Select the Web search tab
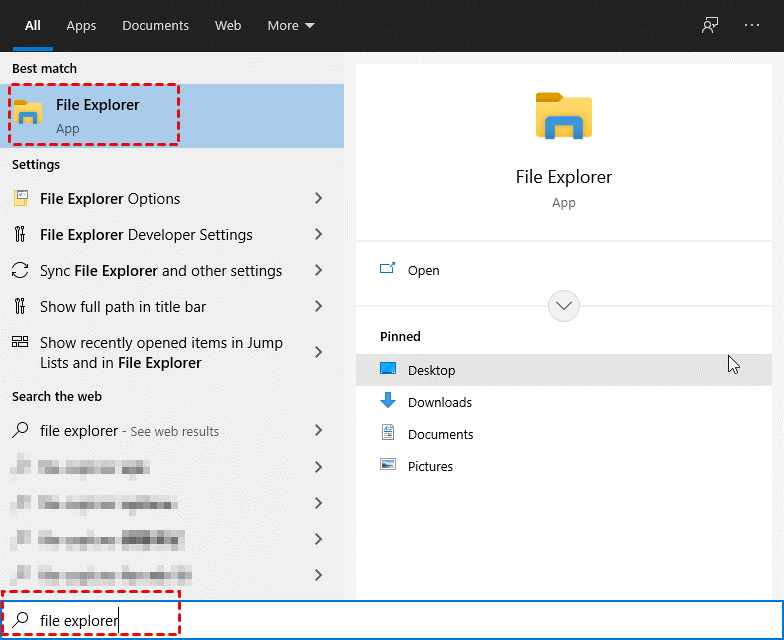 [228, 25]
